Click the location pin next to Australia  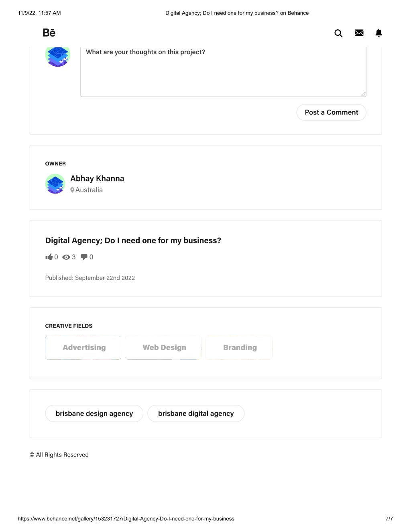(72, 190)
